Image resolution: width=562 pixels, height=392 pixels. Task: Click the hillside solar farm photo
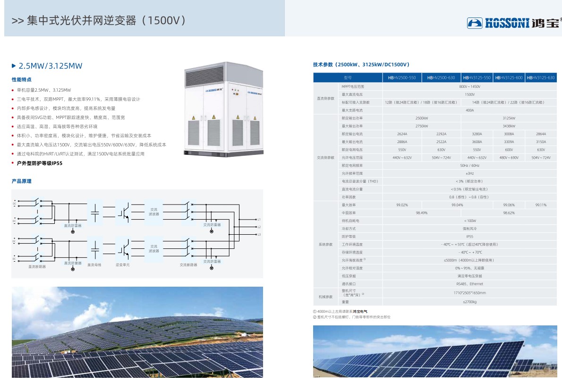(x=137, y=332)
